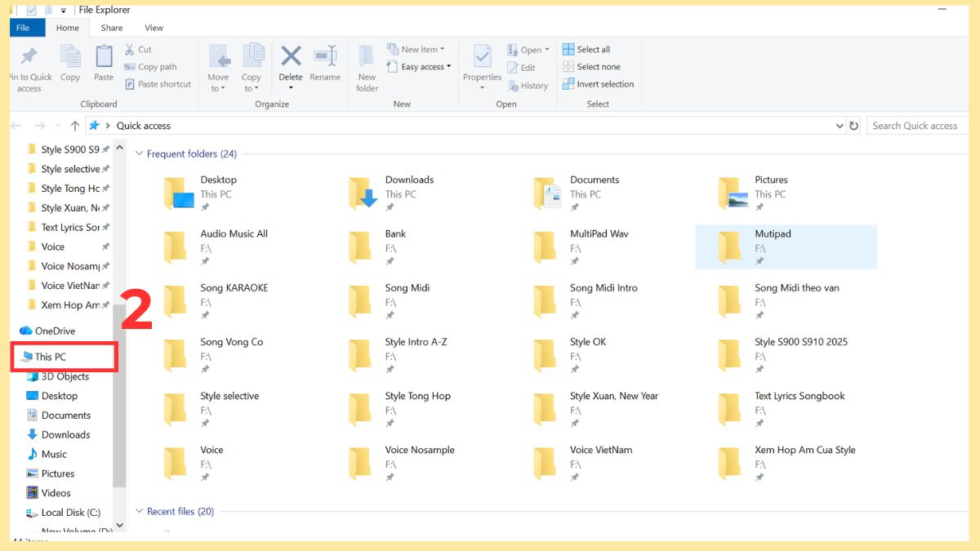This screenshot has width=980, height=551.
Task: Switch to the View ribbon tab
Action: 154,27
